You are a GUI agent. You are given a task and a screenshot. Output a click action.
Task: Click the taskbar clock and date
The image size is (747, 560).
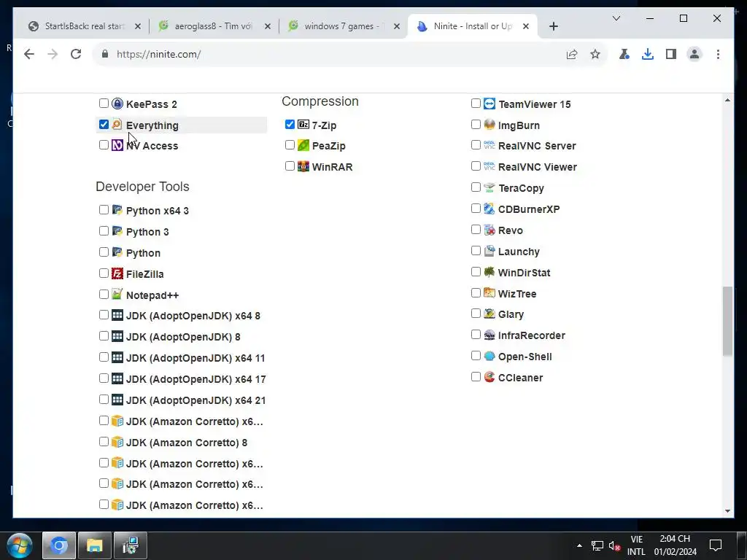(675, 545)
